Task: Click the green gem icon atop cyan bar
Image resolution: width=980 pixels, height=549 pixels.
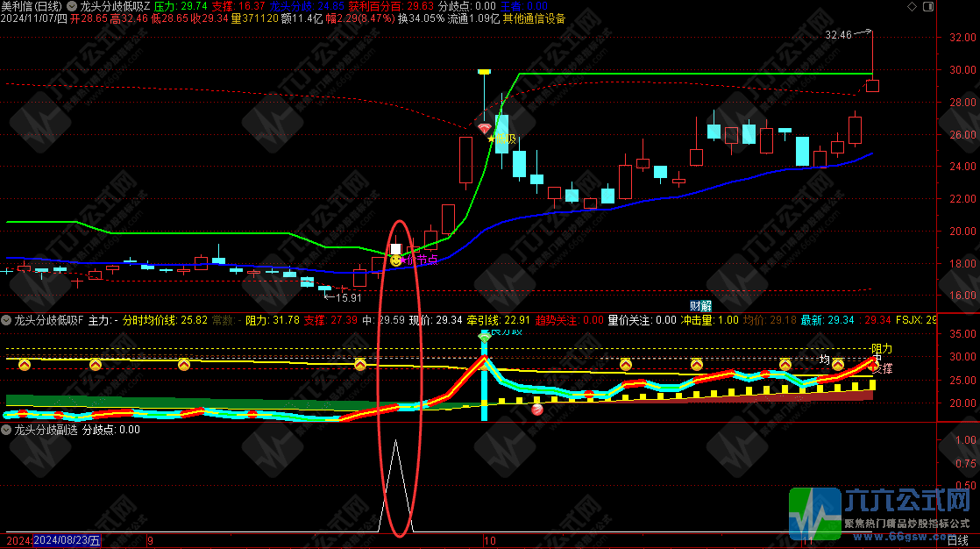Action: pyautogui.click(x=485, y=337)
